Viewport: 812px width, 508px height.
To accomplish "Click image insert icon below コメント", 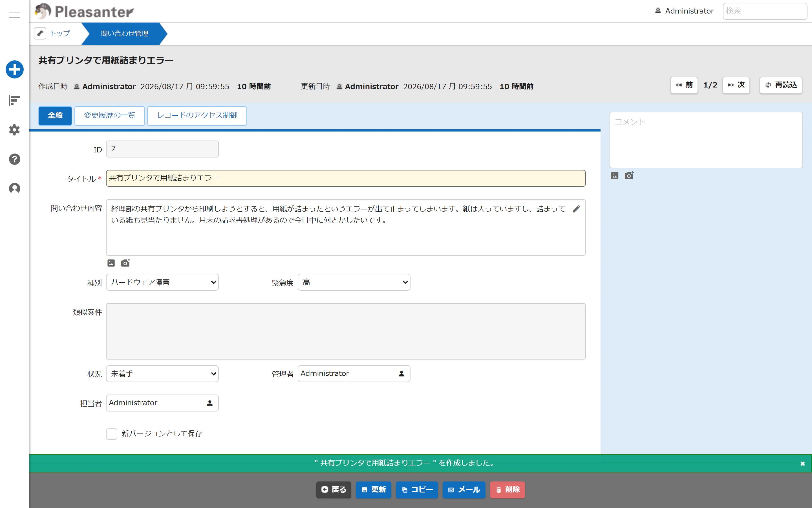I will tap(615, 175).
